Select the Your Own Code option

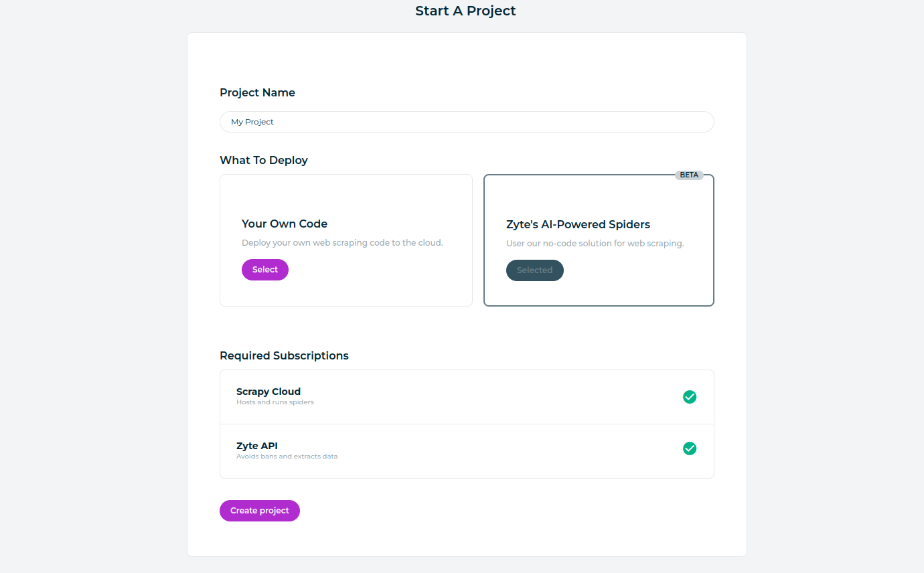tap(265, 270)
